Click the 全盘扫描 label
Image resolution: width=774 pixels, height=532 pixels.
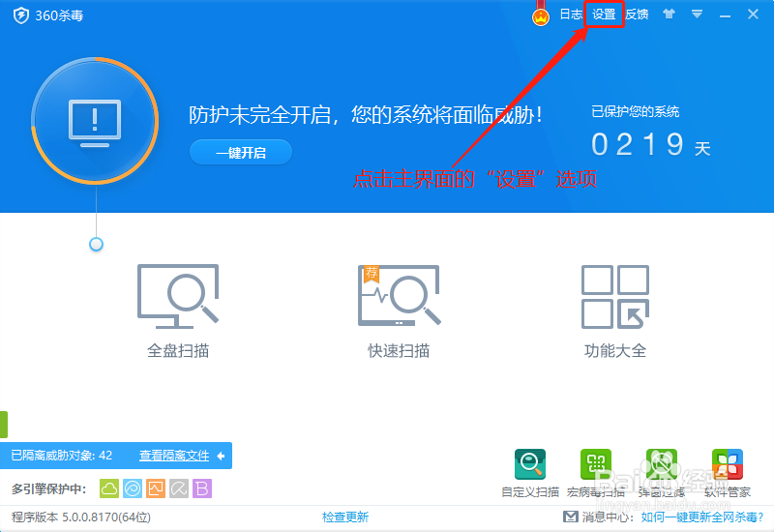point(178,351)
